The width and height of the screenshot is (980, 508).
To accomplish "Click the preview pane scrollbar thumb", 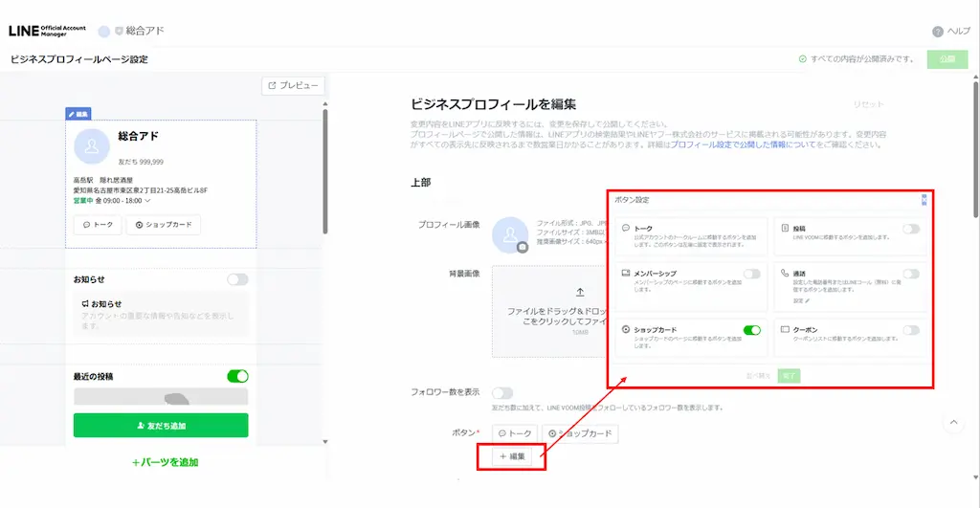I will click(x=325, y=172).
